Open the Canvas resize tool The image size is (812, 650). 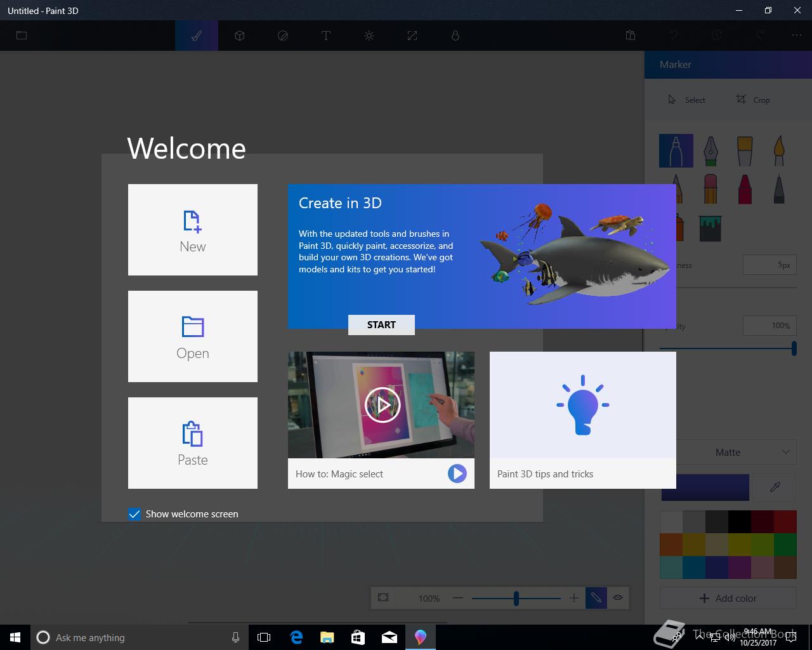412,36
